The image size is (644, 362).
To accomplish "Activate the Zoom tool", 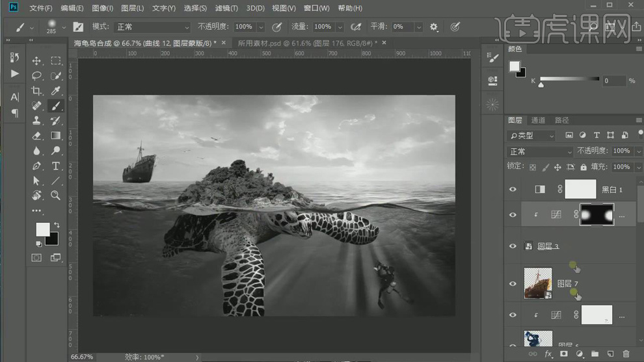I will [x=56, y=195].
